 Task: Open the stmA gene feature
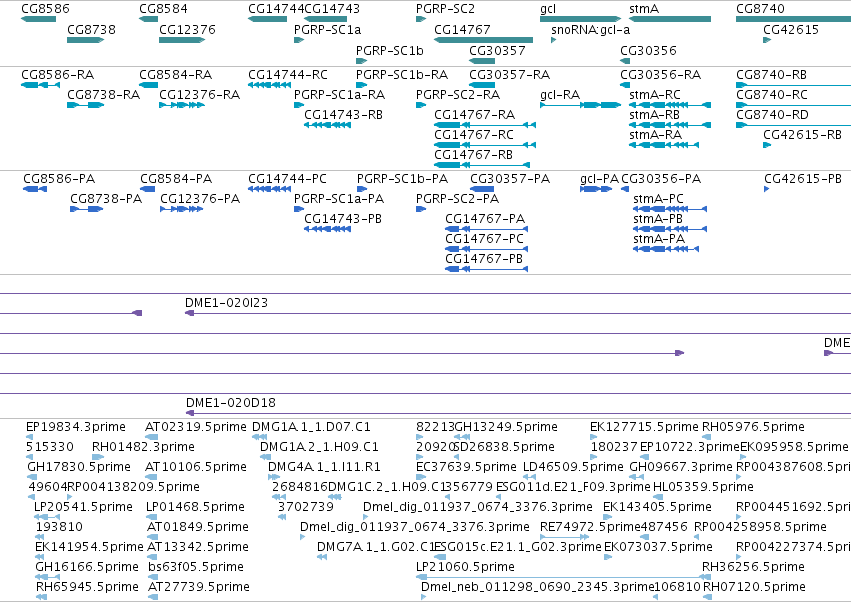point(670,19)
